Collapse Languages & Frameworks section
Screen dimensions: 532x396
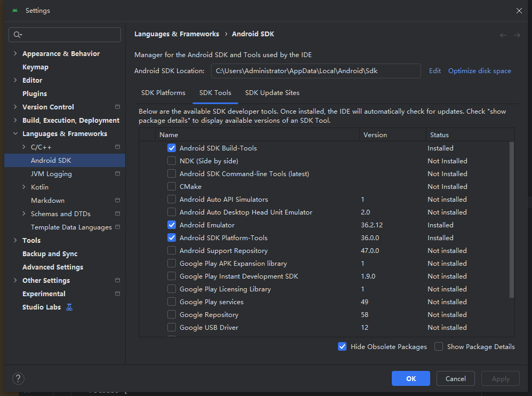pyautogui.click(x=15, y=134)
